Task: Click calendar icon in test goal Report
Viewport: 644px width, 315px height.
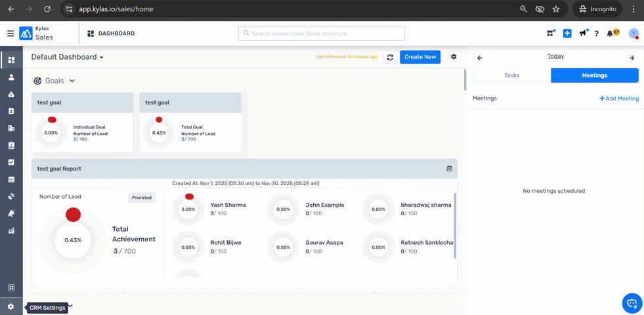Action: pos(450,169)
